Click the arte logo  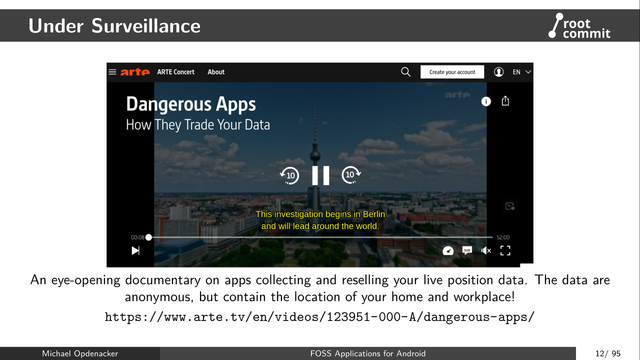tap(135, 72)
